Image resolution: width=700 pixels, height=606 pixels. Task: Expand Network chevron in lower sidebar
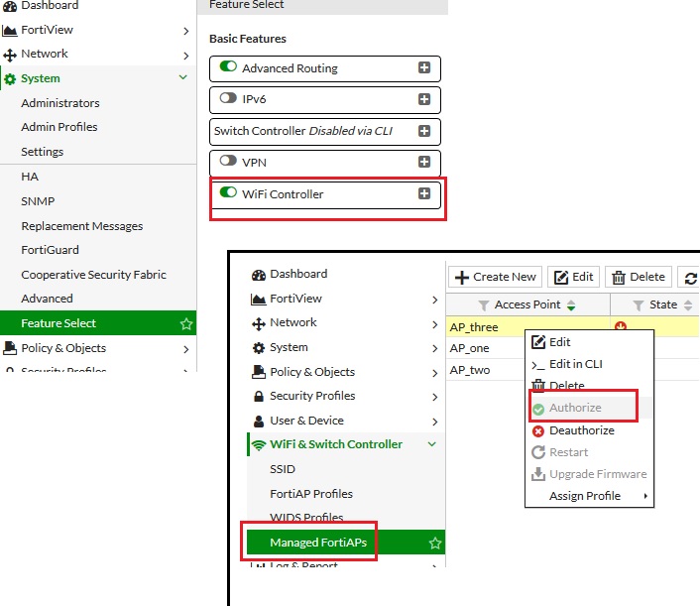click(435, 324)
